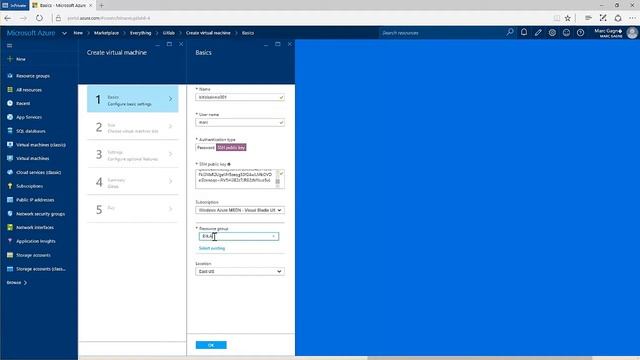Collapse the sidebar with hamburger icon
The width and height of the screenshot is (640, 360).
(x=10, y=46)
